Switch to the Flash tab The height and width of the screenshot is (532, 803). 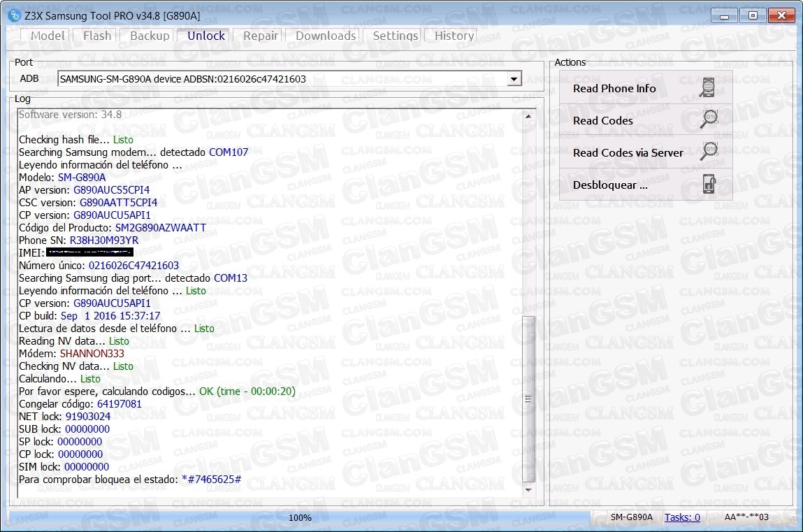[97, 36]
